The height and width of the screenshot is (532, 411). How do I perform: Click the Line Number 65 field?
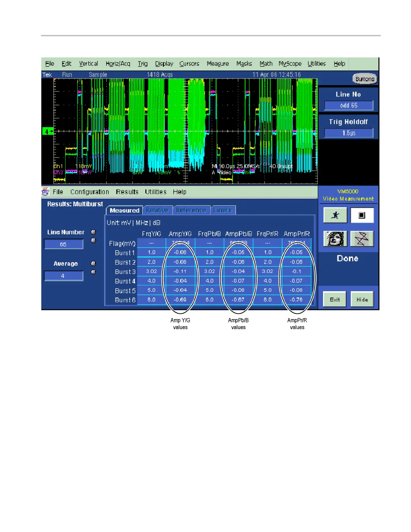[63, 244]
